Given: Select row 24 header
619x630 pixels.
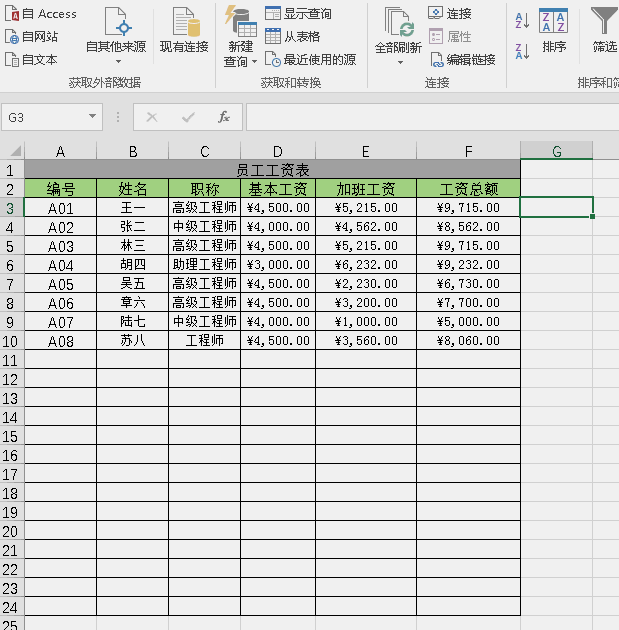Looking at the screenshot, I should pos(12,607).
